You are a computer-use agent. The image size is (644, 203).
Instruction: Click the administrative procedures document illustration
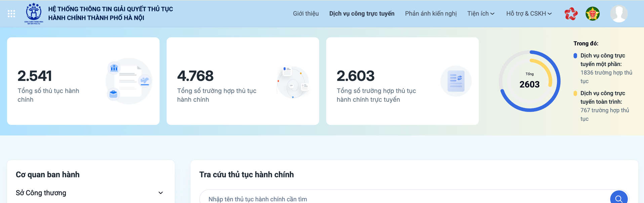129,81
